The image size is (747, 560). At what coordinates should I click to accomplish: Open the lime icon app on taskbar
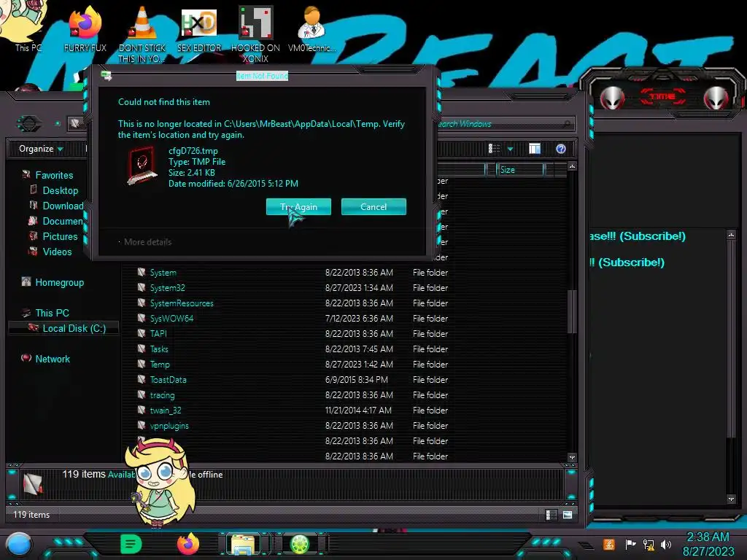point(300,544)
